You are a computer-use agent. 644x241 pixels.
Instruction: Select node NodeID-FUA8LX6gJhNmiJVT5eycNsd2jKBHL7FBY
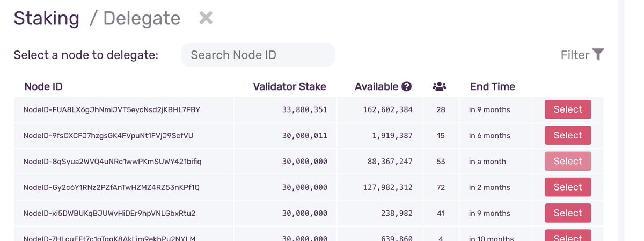click(x=568, y=109)
